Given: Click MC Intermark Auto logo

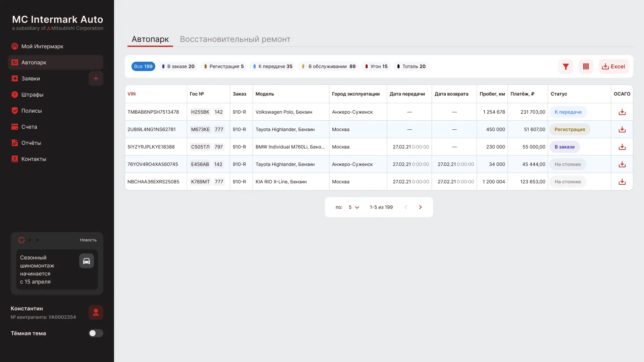Looking at the screenshot, I should click(58, 22).
